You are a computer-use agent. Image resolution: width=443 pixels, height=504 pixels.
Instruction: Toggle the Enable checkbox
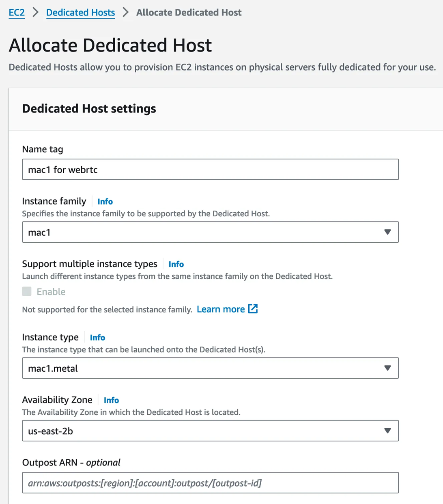pyautogui.click(x=27, y=291)
